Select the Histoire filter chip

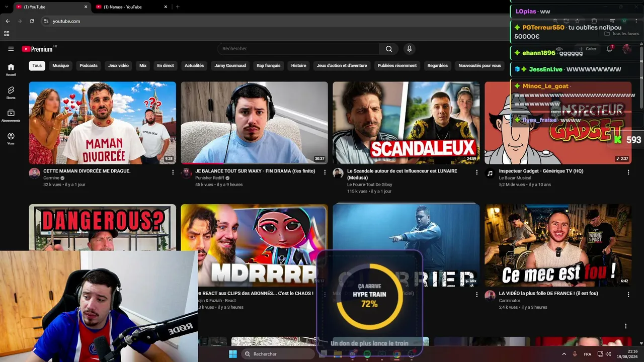click(298, 65)
